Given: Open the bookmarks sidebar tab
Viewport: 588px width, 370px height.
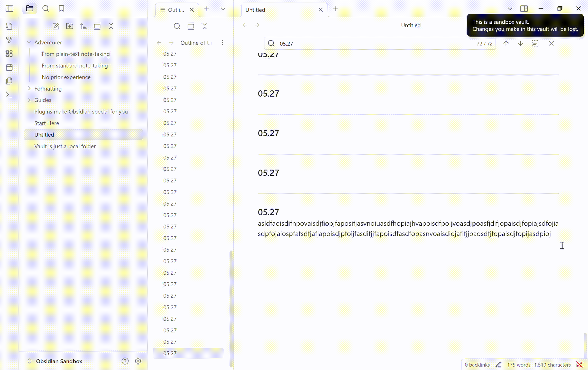Looking at the screenshot, I should (61, 9).
